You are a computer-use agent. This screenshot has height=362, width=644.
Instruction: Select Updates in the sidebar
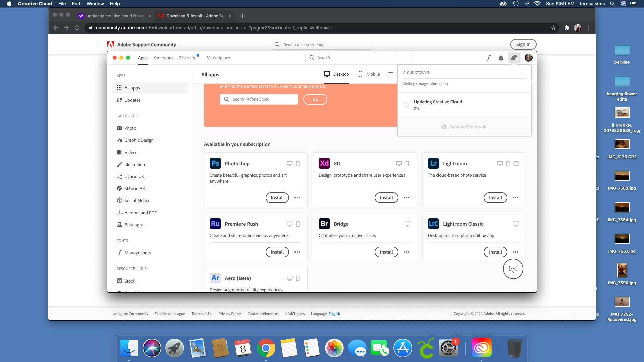[150, 100]
